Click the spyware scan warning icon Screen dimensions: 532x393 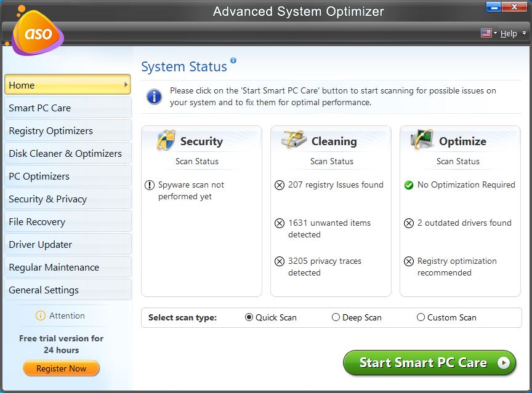(x=149, y=185)
